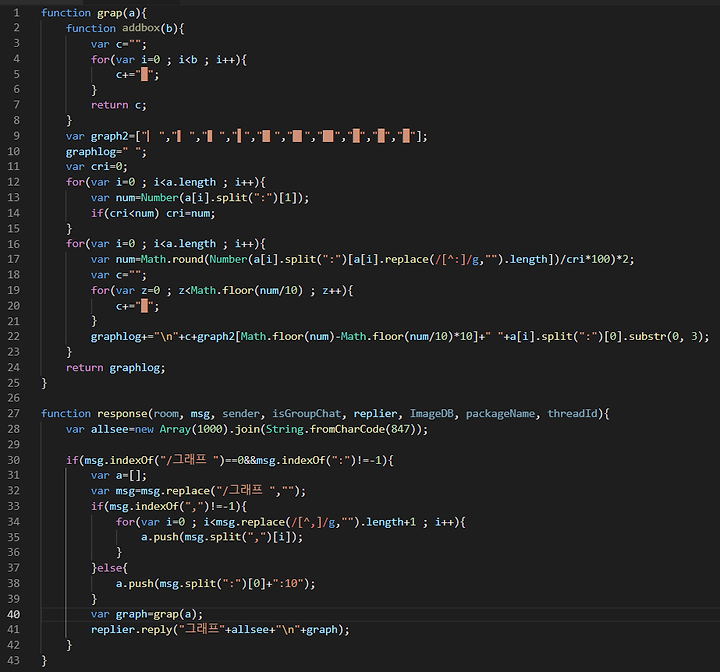Click 'Math.floor(num/10)' in the line 19 loop
Image resolution: width=720 pixels, height=672 pixels.
[247, 290]
